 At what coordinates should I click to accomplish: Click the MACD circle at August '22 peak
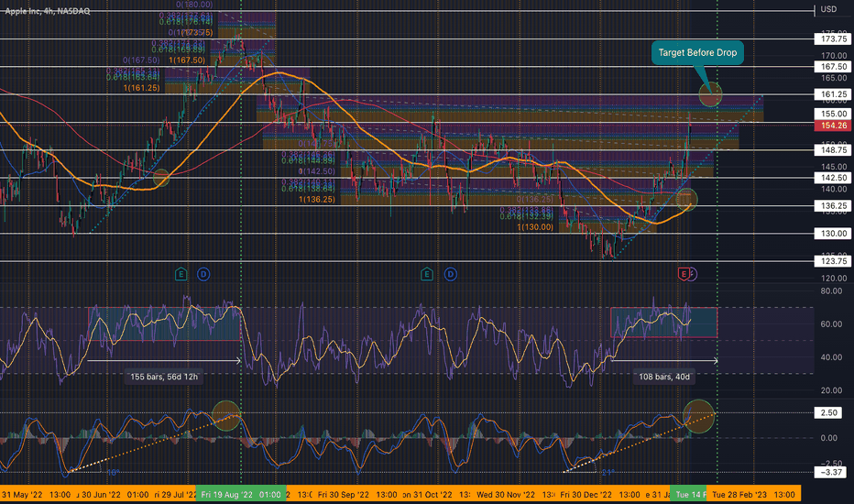tap(226, 416)
